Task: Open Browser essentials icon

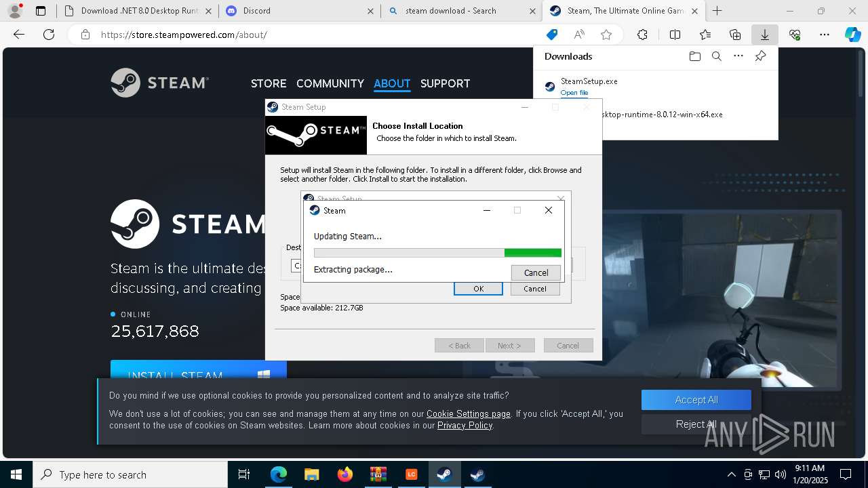Action: click(x=795, y=35)
